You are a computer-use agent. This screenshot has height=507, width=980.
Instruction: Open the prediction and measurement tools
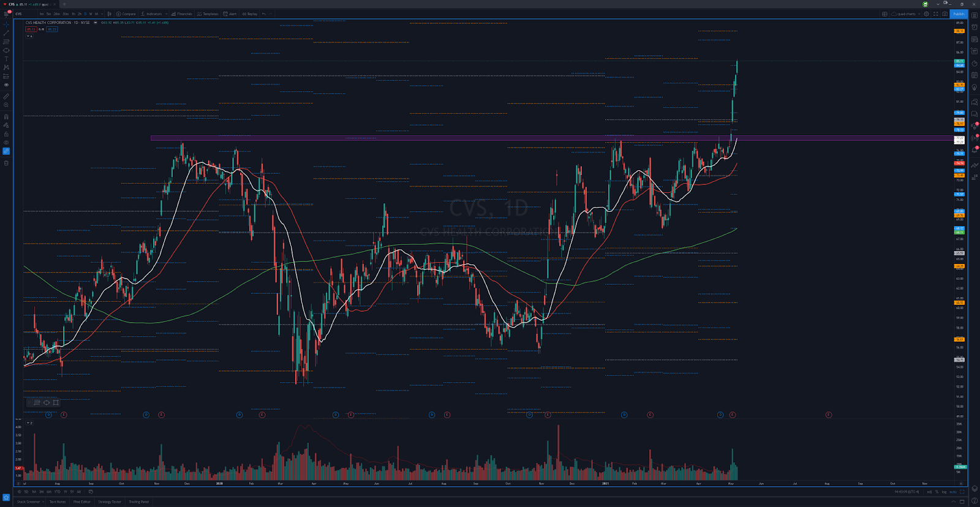[x=6, y=77]
